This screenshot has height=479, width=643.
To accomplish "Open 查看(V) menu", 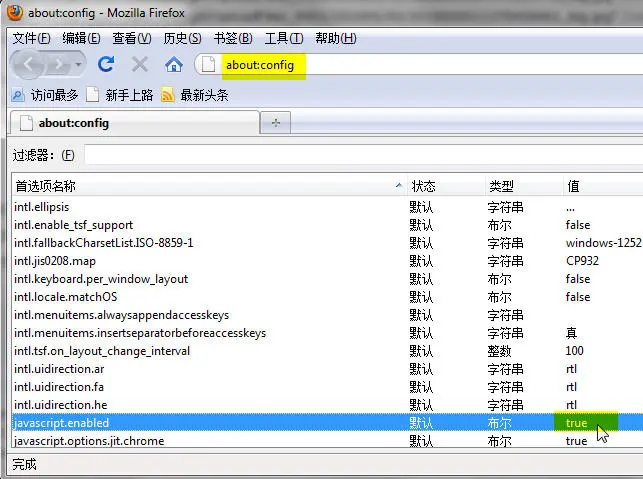I will [132, 38].
